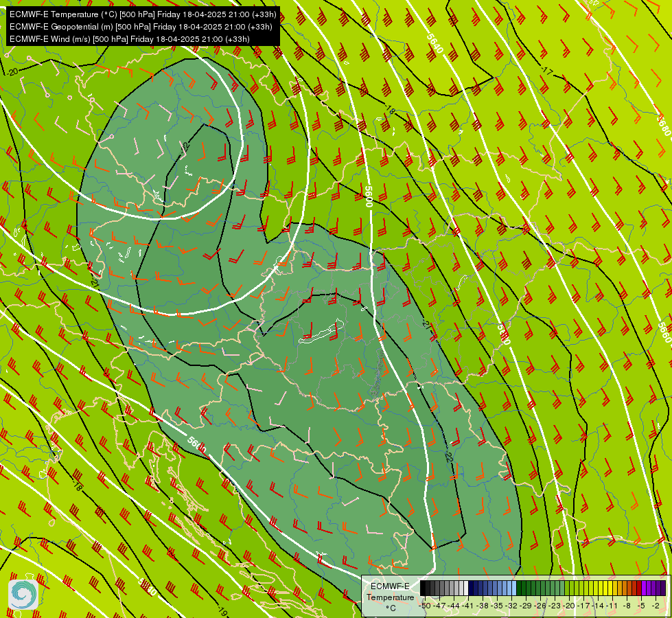This screenshot has width=672, height=618.
Task: Click the ECMWF-E Temperature 500 hPa title line
Action: coord(143,14)
